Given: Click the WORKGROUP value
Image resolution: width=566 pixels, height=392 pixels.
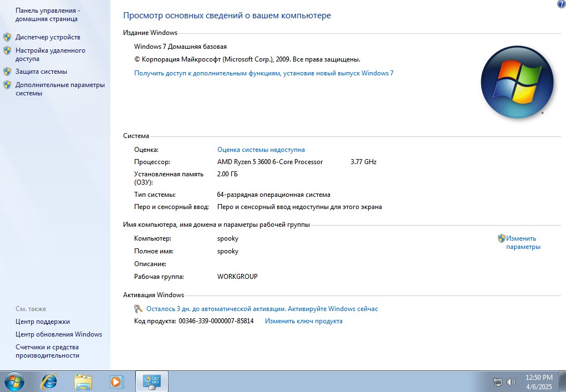Looking at the screenshot, I should click(237, 277).
